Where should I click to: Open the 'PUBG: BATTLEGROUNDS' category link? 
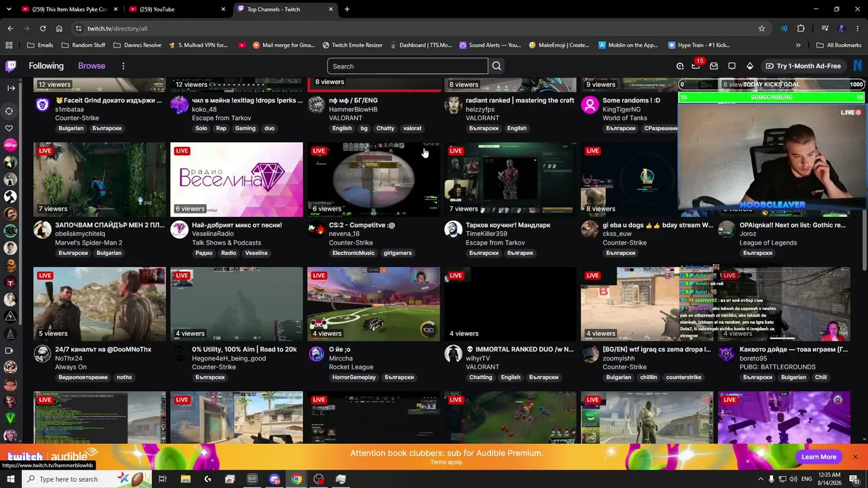click(778, 367)
